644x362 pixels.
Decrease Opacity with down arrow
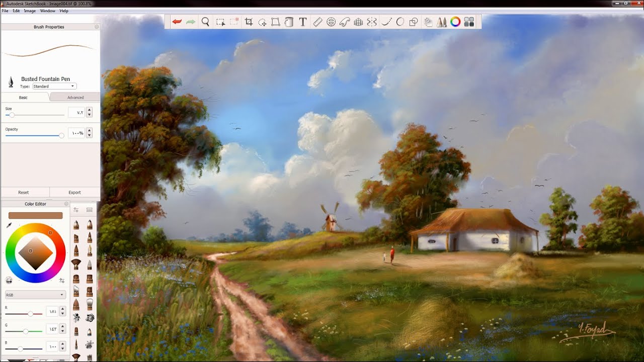point(89,135)
